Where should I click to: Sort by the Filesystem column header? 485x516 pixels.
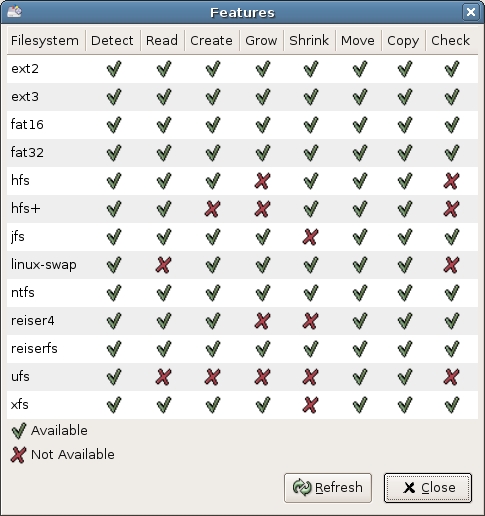pyautogui.click(x=46, y=41)
